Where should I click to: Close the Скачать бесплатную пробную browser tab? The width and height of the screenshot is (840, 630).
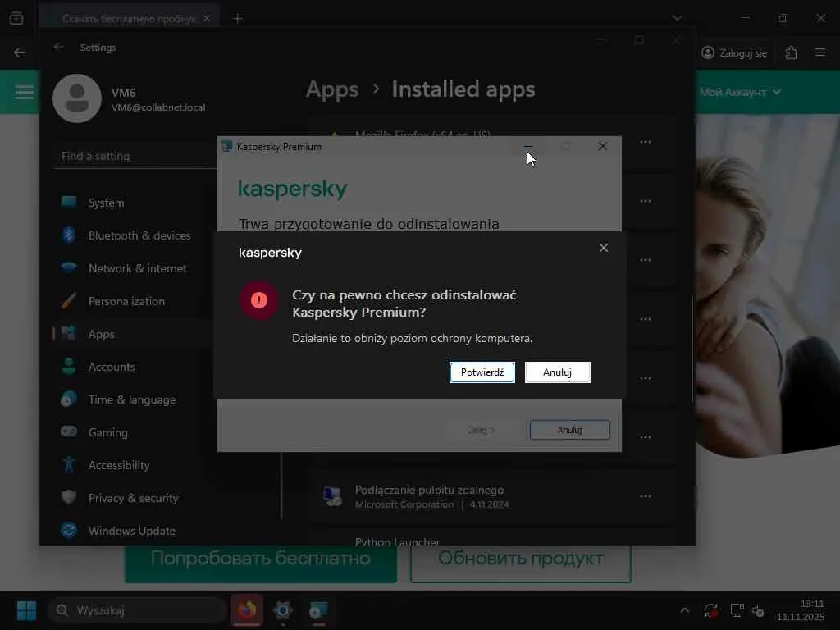pos(207,18)
